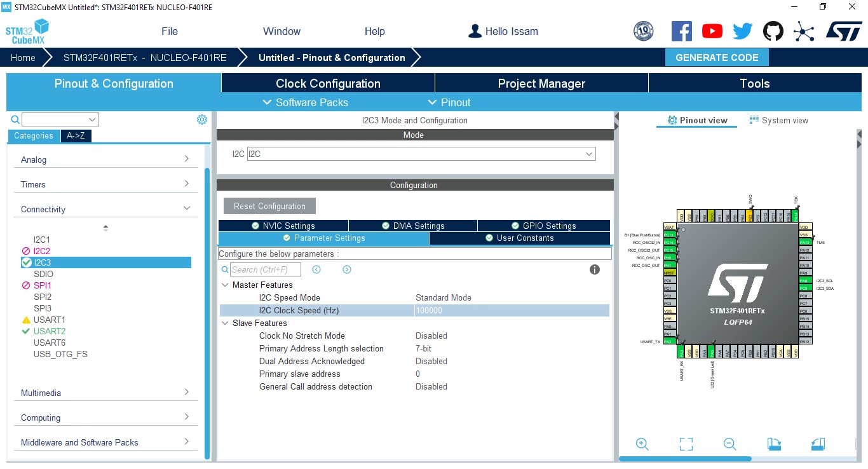This screenshot has height=469, width=868.
Task: Go to next search result arrow
Action: click(x=347, y=269)
